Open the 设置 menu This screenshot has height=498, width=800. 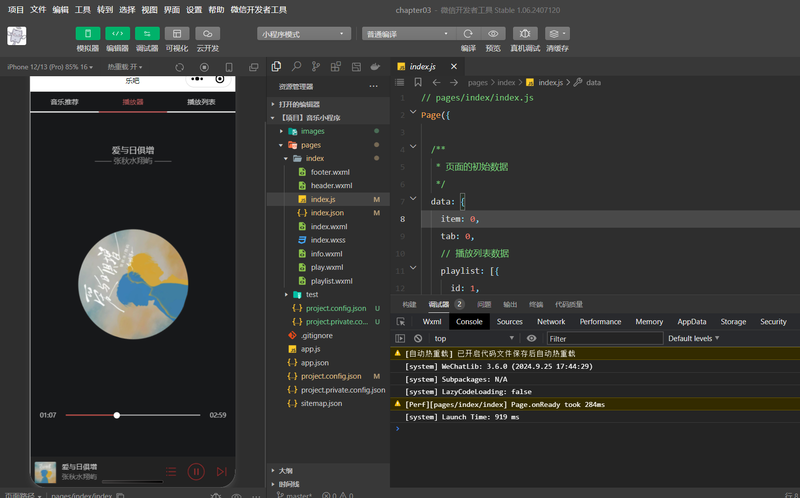tap(194, 10)
